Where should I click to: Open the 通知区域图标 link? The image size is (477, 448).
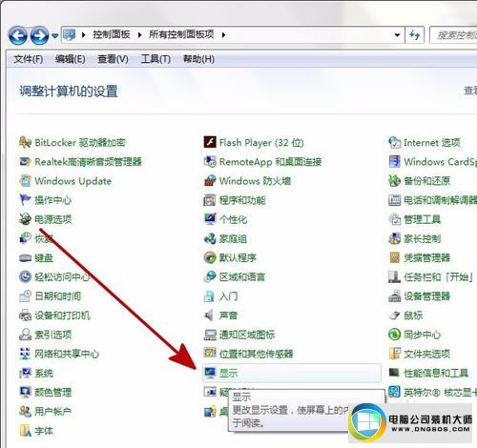tap(247, 335)
